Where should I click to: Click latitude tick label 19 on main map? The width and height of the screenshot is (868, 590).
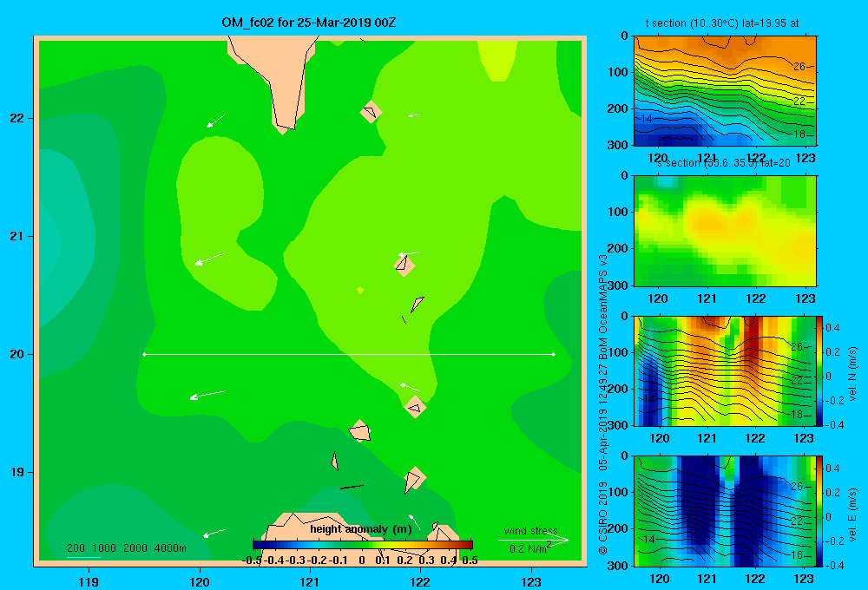tap(17, 472)
